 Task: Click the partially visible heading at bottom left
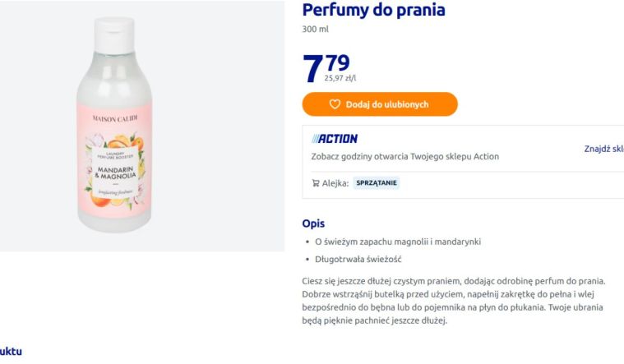coord(11,352)
